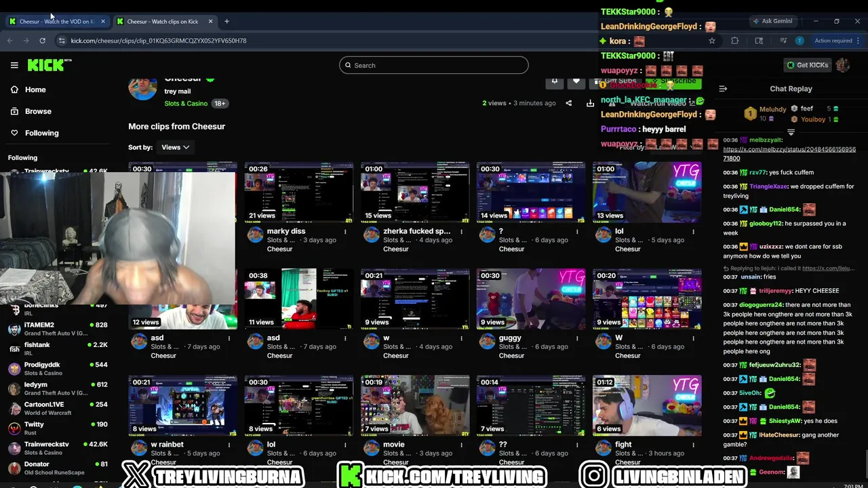868x488 pixels.
Task: Click the share icon beside 3 minutes ago
Action: pyautogui.click(x=568, y=103)
